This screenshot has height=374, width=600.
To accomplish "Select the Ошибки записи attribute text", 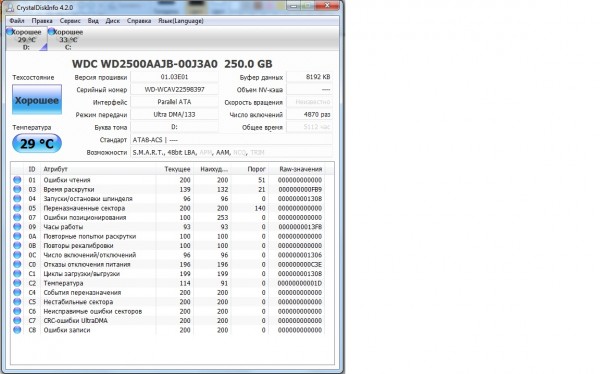I will pyautogui.click(x=67, y=330).
